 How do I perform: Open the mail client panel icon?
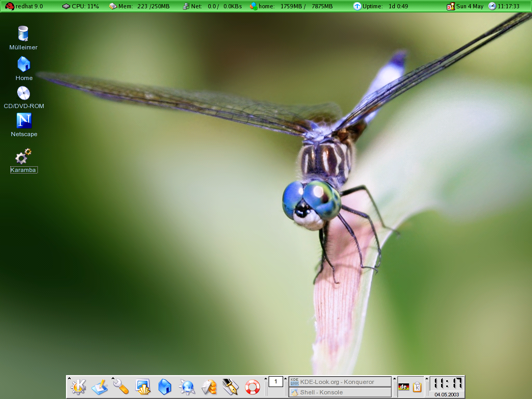209,387
